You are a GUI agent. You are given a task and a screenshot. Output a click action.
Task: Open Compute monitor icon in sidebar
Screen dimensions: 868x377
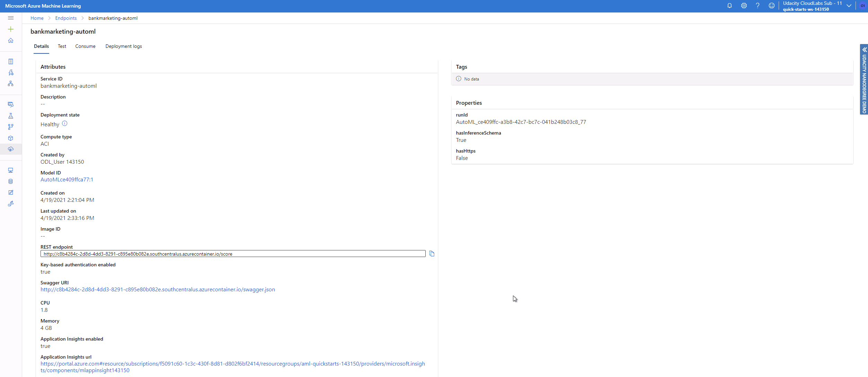(11, 170)
